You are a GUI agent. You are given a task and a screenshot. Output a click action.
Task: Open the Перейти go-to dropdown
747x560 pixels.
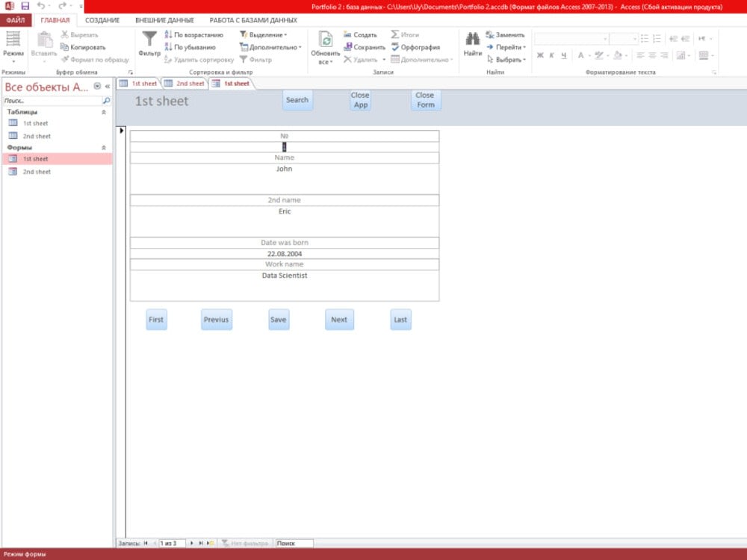506,47
